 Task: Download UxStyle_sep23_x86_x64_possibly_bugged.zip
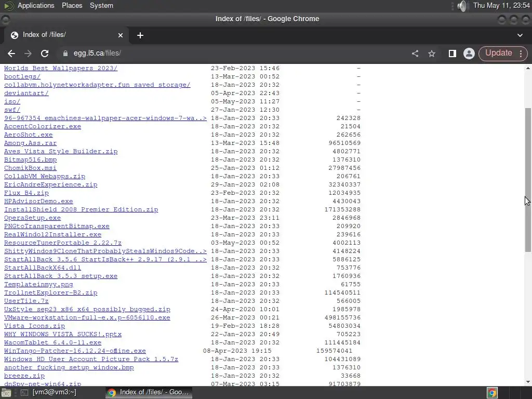[87, 310]
